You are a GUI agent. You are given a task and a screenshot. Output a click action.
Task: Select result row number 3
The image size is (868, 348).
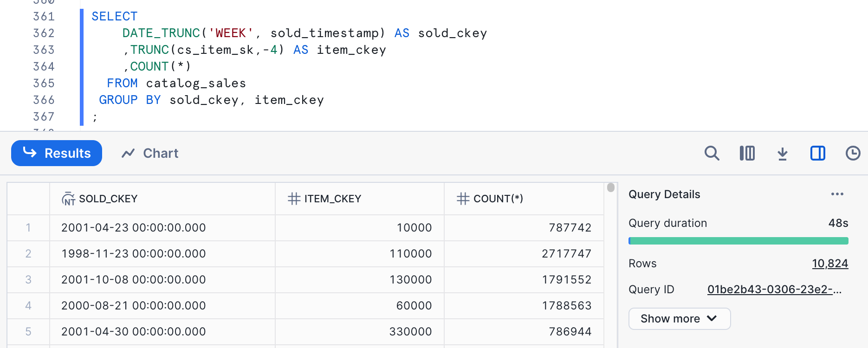click(28, 279)
